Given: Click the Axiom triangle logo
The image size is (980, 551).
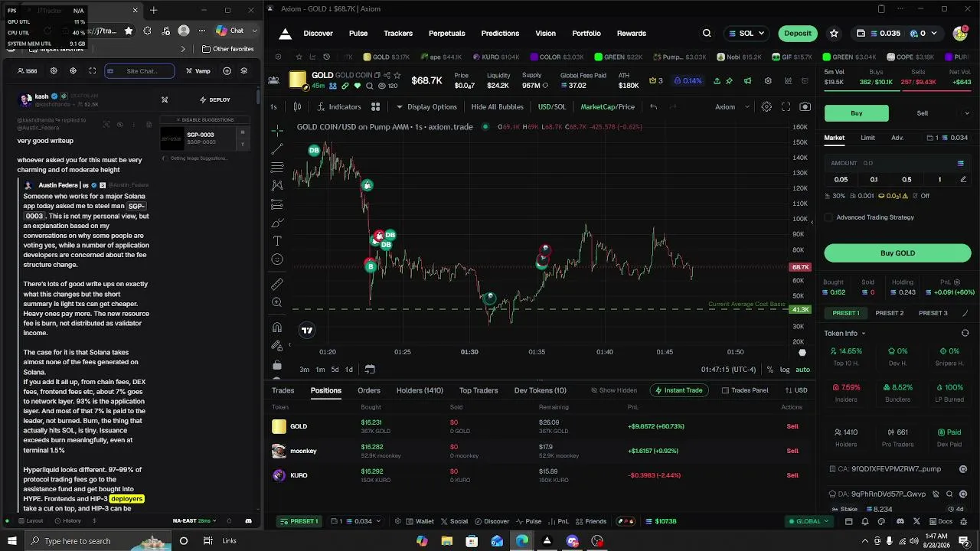Looking at the screenshot, I should (x=285, y=34).
